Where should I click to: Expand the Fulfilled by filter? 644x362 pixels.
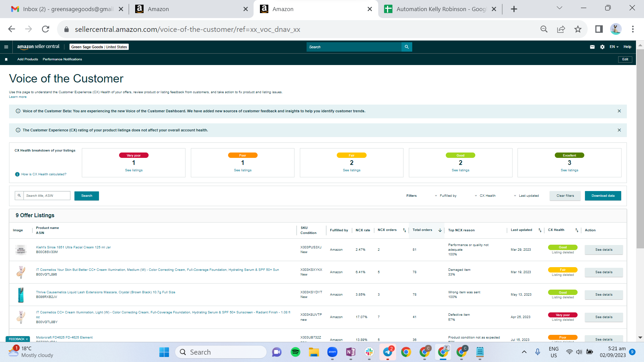(x=445, y=196)
